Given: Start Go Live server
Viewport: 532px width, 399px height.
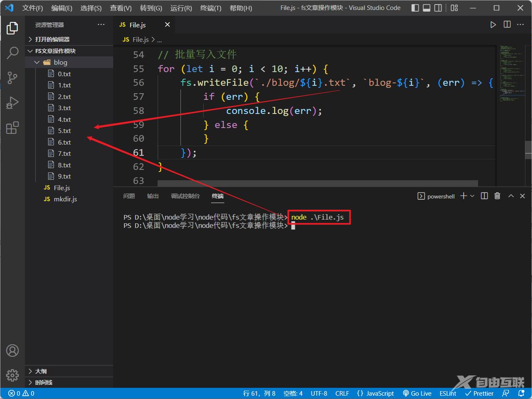Looking at the screenshot, I should pyautogui.click(x=417, y=394).
